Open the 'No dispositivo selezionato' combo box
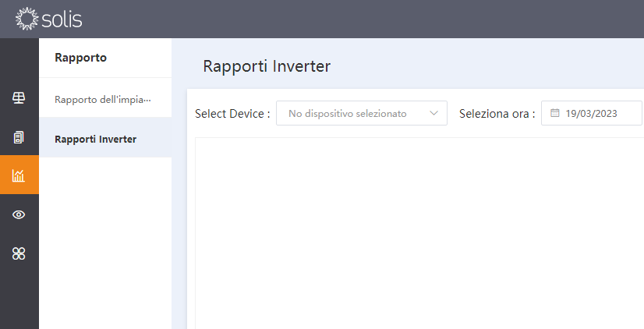Viewport: 644px width, 329px height. click(362, 113)
